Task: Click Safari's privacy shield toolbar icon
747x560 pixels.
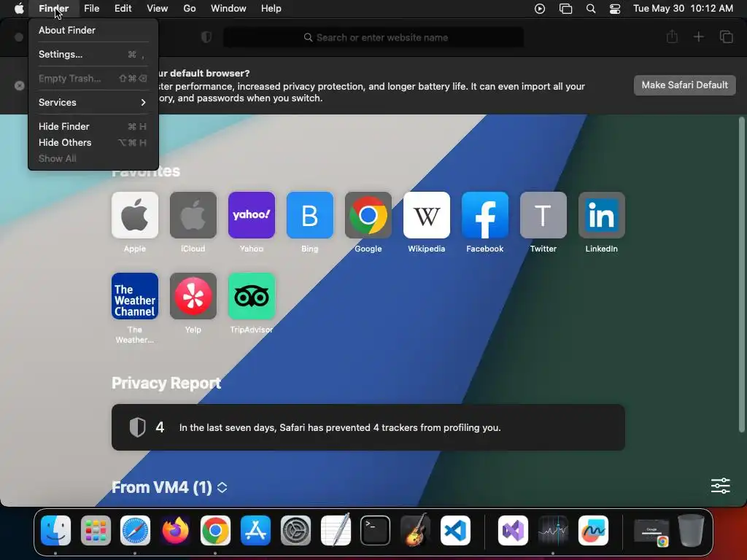Action: [x=206, y=37]
